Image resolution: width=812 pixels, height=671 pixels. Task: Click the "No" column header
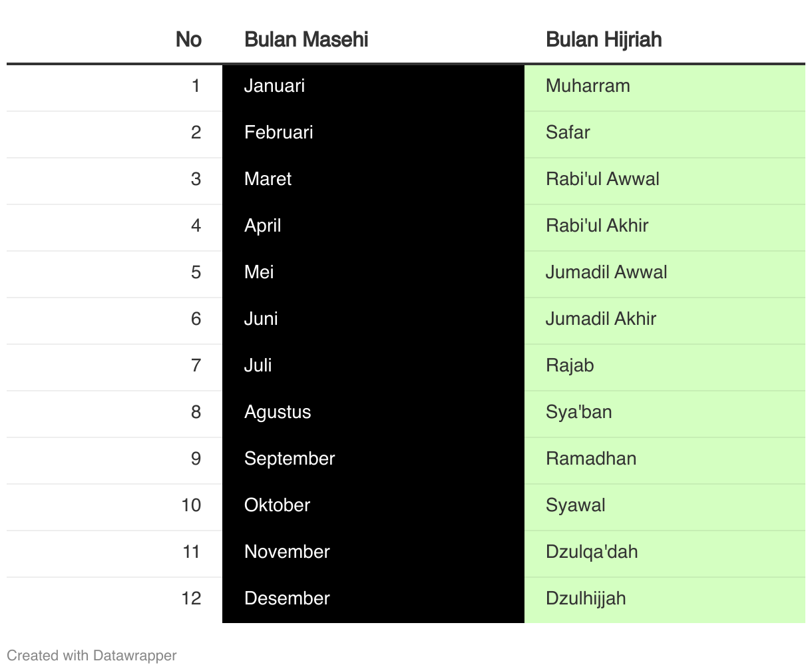pos(188,40)
